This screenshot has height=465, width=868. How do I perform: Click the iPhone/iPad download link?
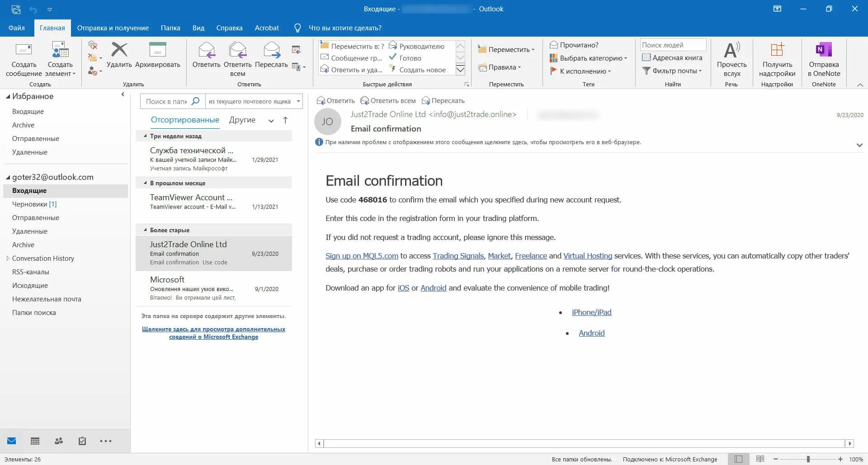point(591,312)
